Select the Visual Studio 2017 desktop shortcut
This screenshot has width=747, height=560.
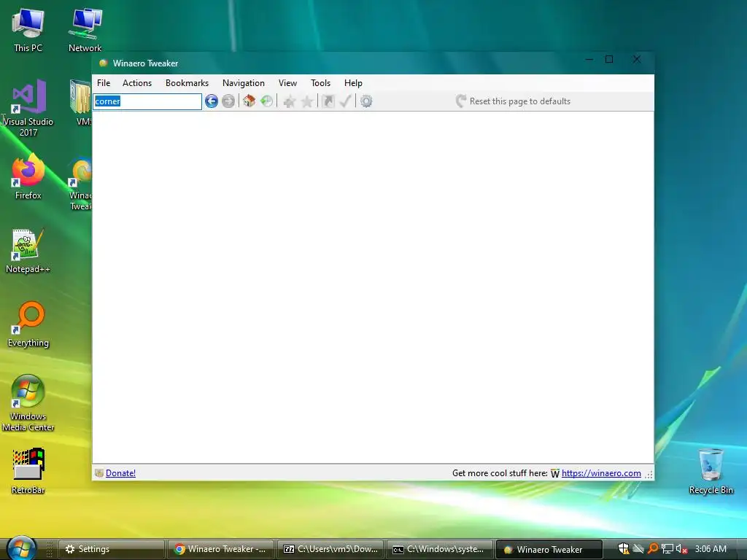(x=28, y=109)
